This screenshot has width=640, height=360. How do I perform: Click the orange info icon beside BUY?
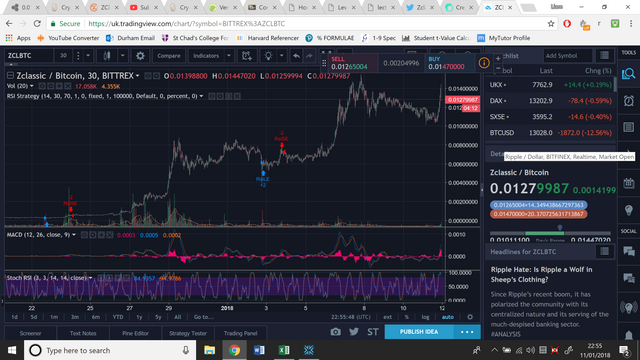tap(484, 63)
